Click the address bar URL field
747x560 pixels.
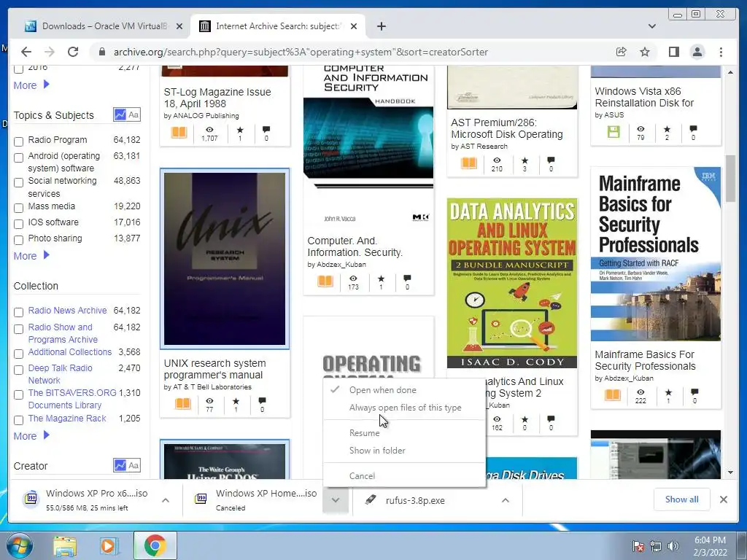301,52
